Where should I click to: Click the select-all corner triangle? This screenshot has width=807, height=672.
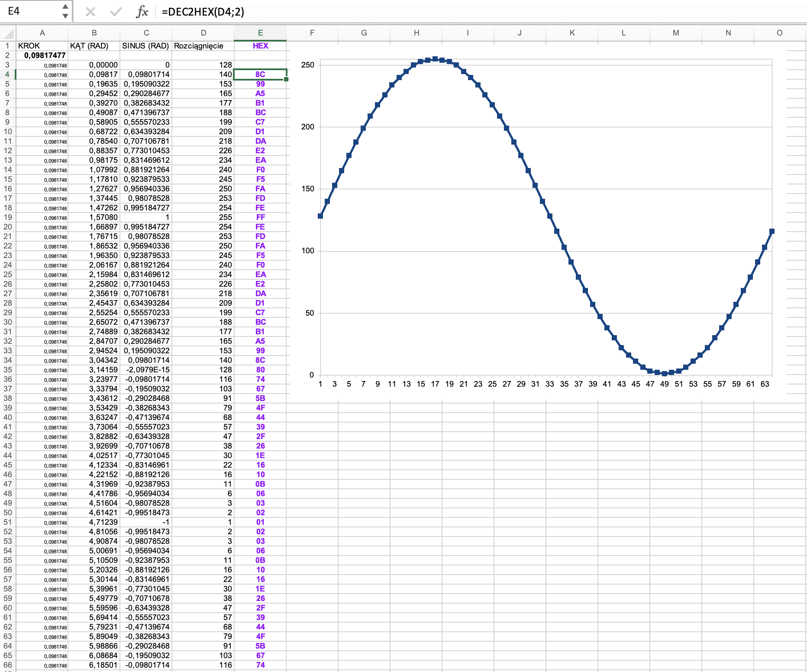[x=8, y=33]
